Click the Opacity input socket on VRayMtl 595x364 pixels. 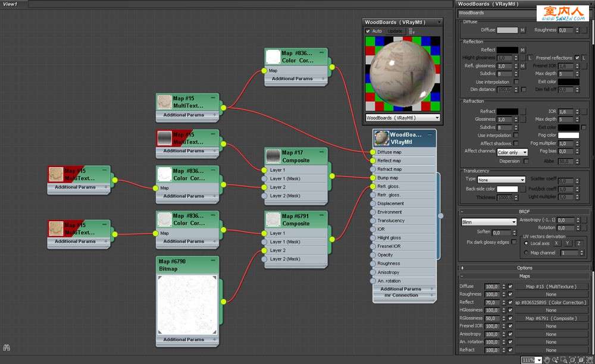click(x=372, y=255)
